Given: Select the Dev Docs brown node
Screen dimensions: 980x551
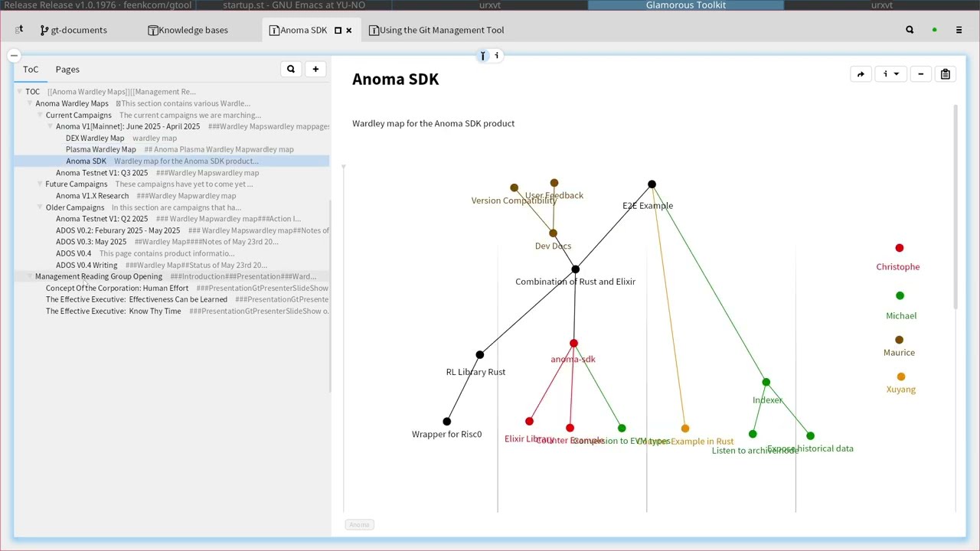Looking at the screenshot, I should click(x=553, y=233).
